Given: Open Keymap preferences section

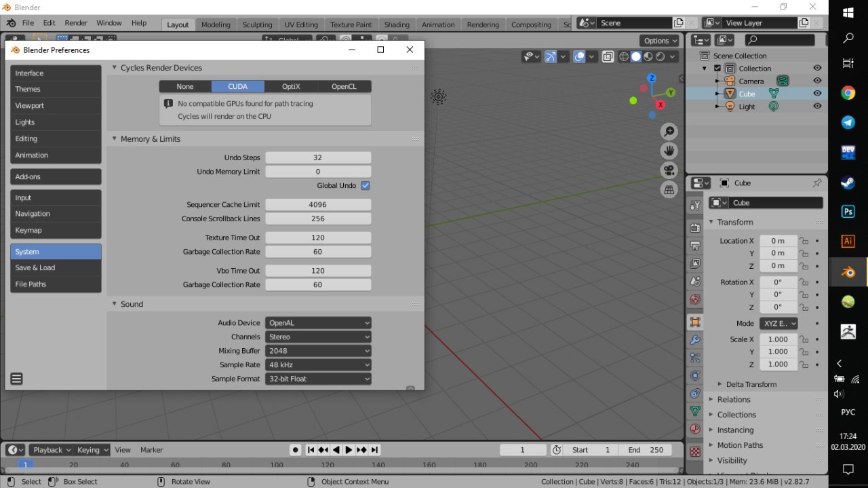Looking at the screenshot, I should tap(56, 230).
